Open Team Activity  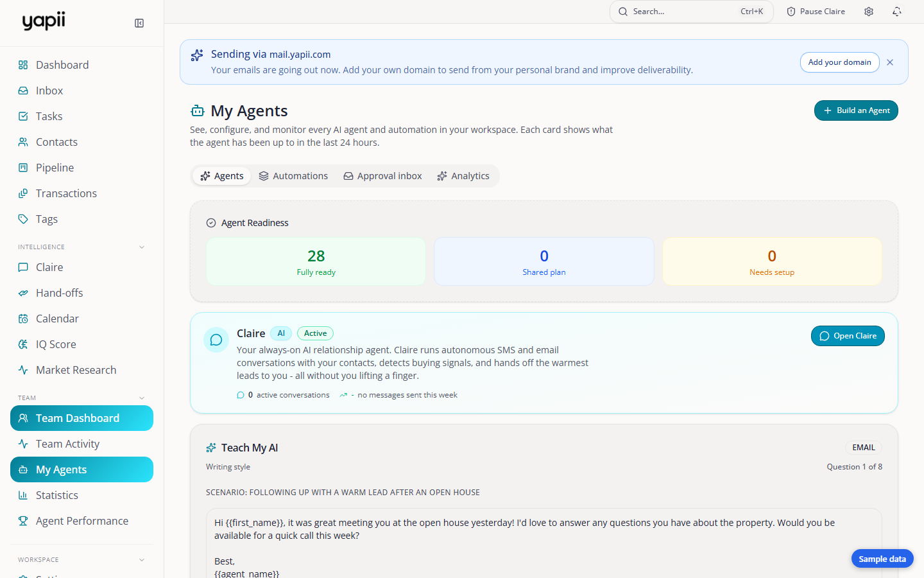pos(81,444)
